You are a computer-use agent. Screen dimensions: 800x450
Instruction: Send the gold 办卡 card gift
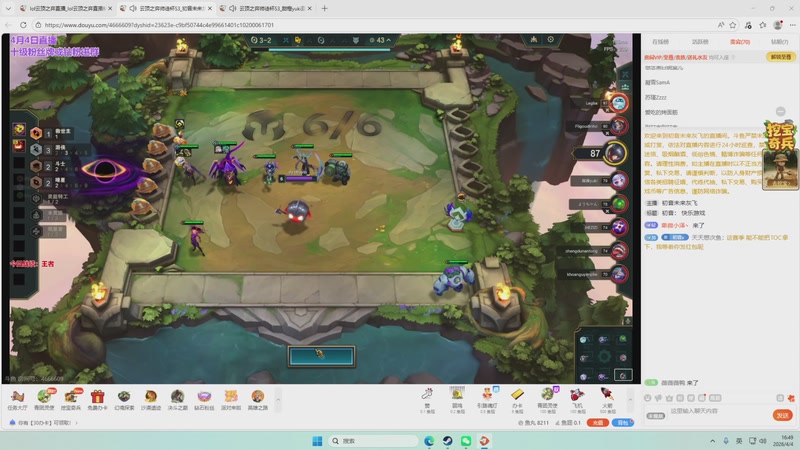coord(517,399)
